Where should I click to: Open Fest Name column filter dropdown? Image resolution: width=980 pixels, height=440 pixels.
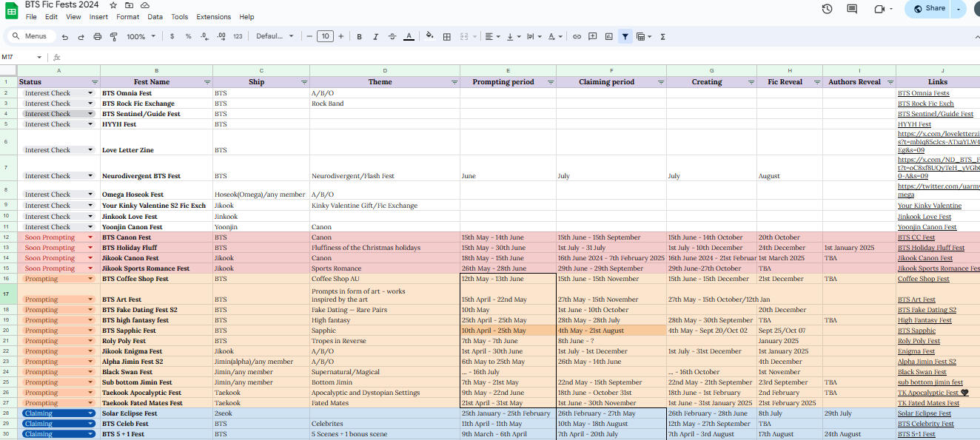click(x=207, y=82)
